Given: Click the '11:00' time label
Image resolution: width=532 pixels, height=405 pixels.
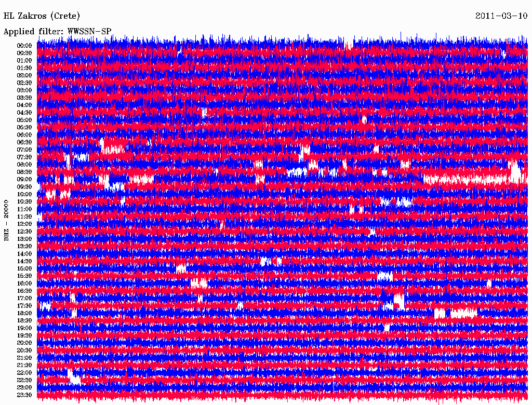Looking at the screenshot, I should (x=24, y=209).
